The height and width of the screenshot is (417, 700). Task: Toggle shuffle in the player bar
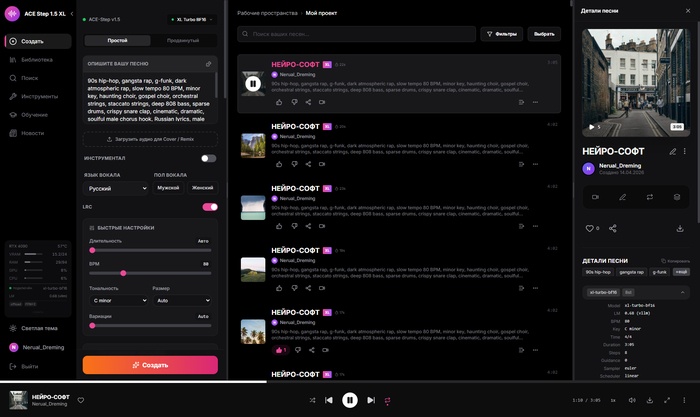click(x=312, y=400)
